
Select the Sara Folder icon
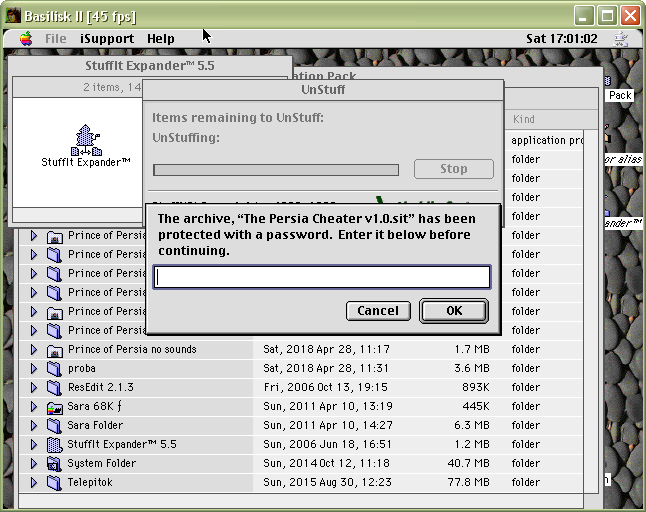coord(54,425)
